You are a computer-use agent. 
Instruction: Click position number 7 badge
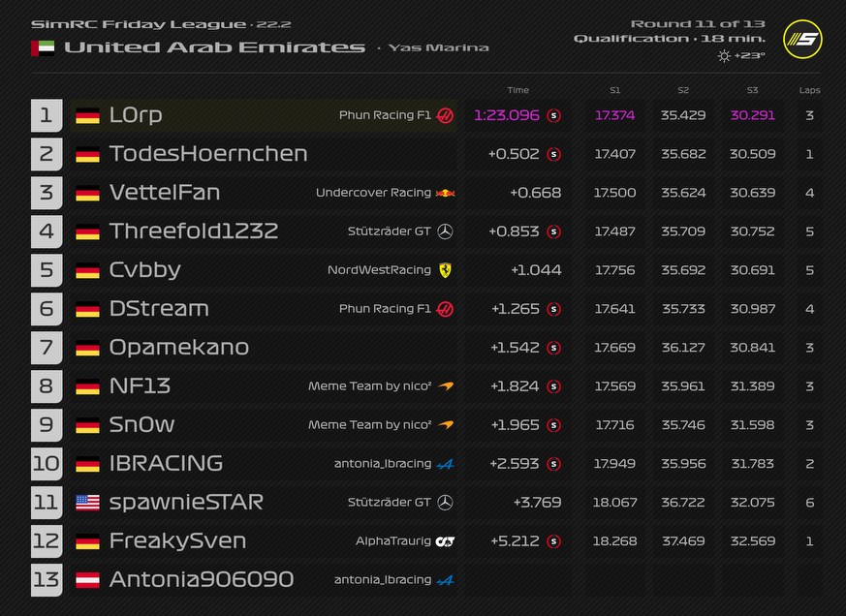pyautogui.click(x=46, y=348)
